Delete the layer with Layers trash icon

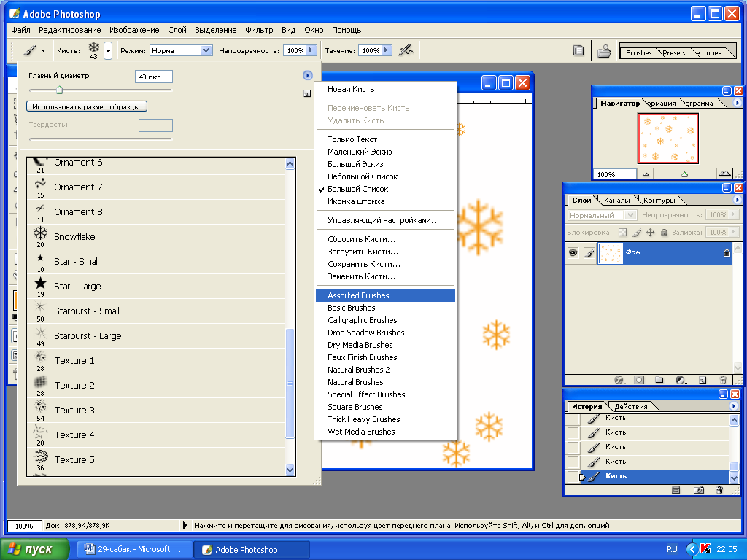point(723,379)
